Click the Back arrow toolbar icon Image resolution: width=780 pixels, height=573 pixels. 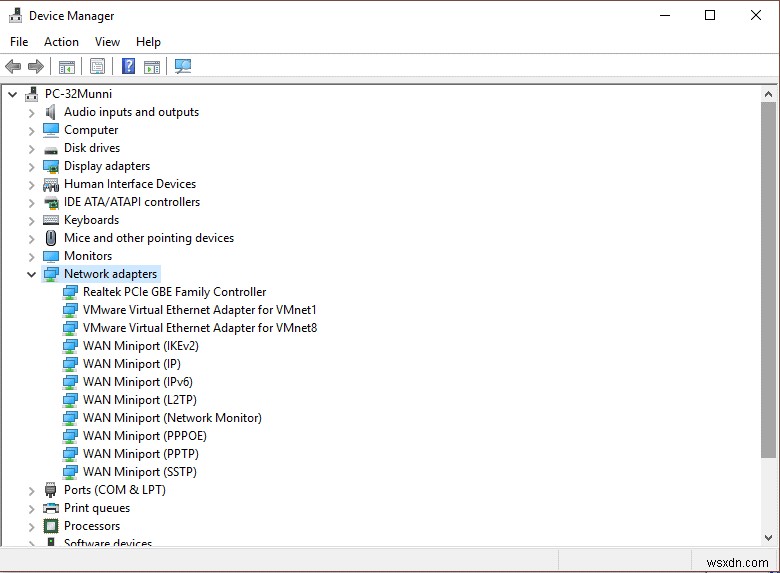click(x=13, y=66)
